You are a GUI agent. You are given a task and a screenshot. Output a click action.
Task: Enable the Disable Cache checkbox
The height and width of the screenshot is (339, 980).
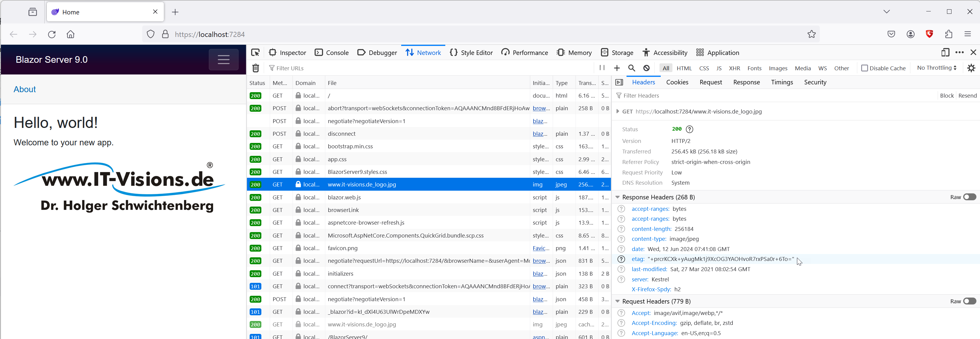click(864, 68)
